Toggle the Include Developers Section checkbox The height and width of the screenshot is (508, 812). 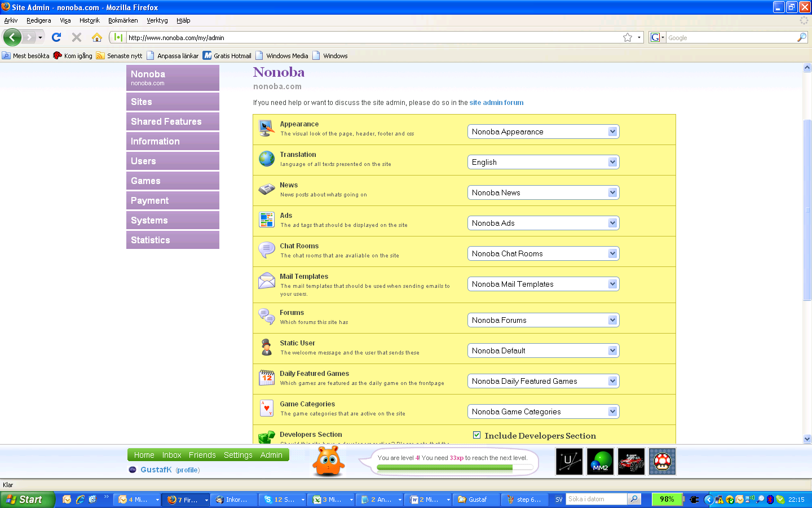click(x=477, y=435)
